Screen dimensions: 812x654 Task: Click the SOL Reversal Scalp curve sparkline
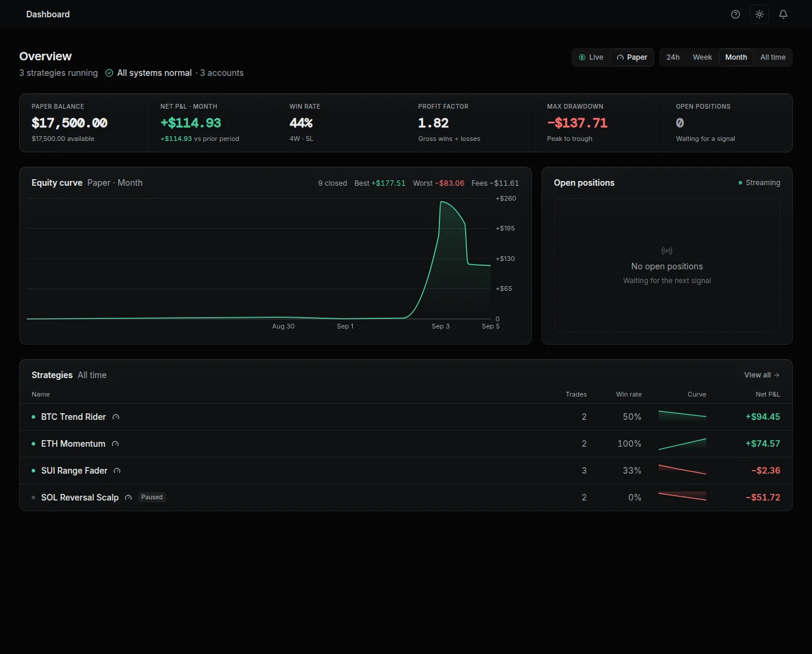(x=682, y=498)
